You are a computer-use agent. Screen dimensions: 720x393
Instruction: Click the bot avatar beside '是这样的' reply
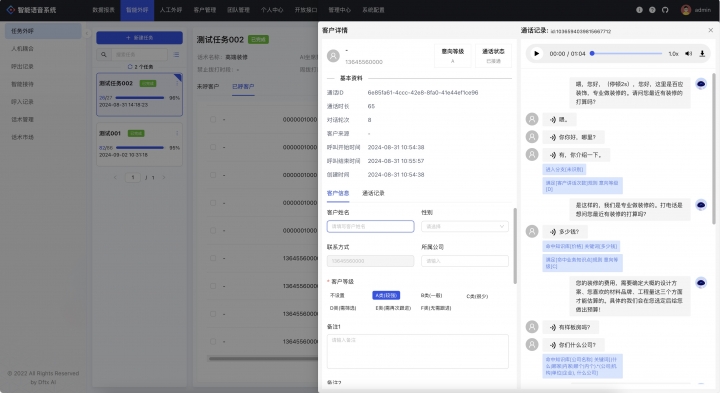point(701,205)
